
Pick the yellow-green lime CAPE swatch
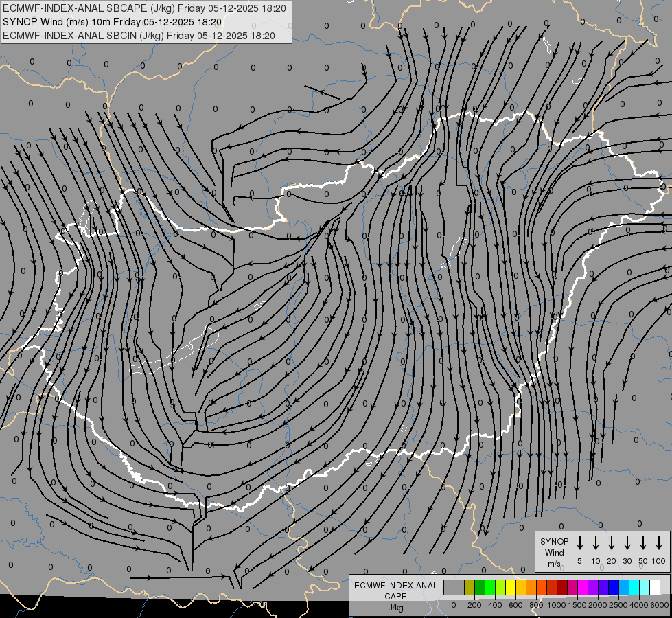(500, 587)
